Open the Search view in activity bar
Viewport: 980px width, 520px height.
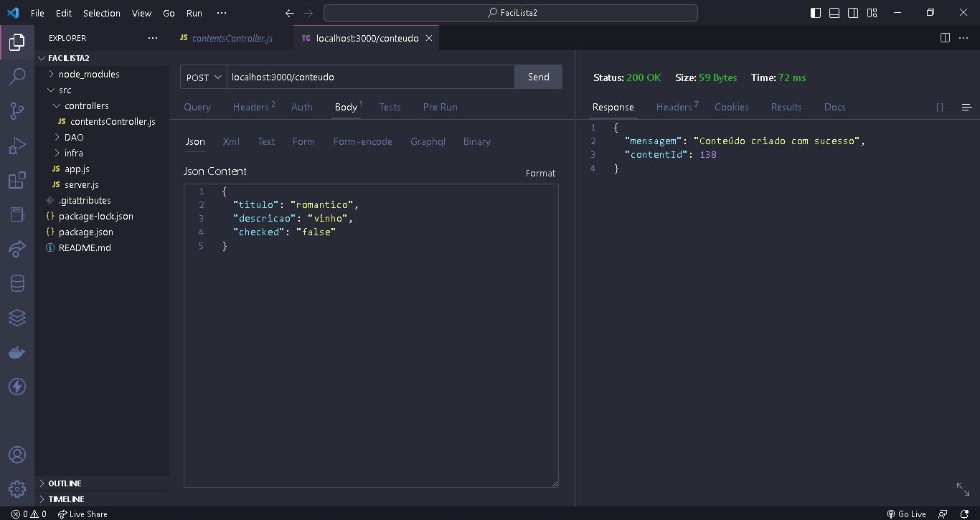pyautogui.click(x=17, y=77)
